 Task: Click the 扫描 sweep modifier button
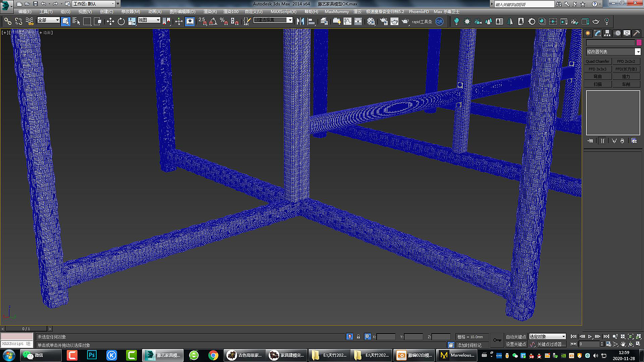598,84
